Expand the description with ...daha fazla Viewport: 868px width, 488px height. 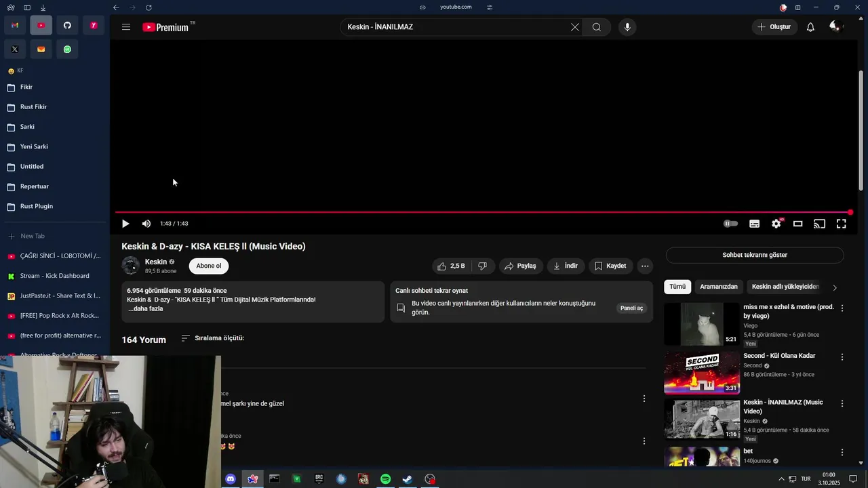click(x=145, y=308)
